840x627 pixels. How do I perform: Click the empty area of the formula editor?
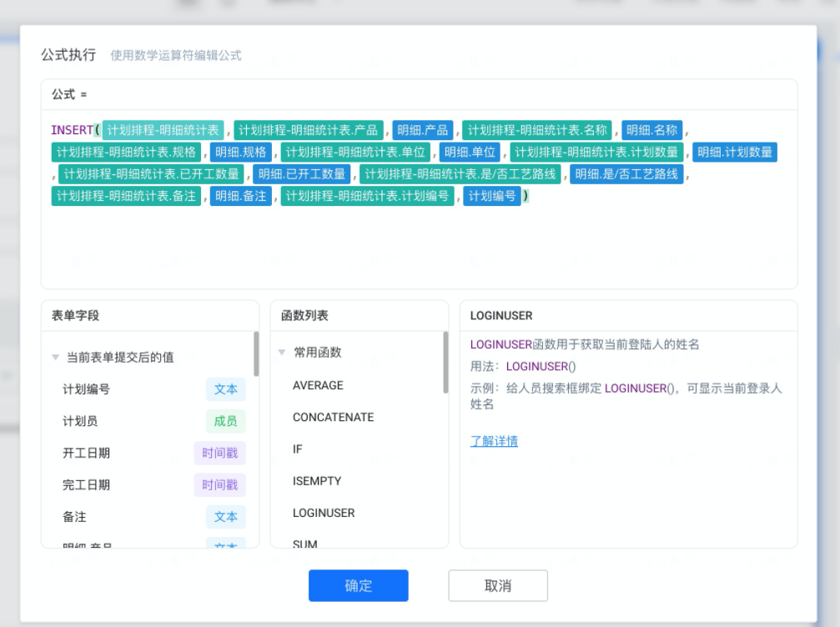[x=419, y=246]
